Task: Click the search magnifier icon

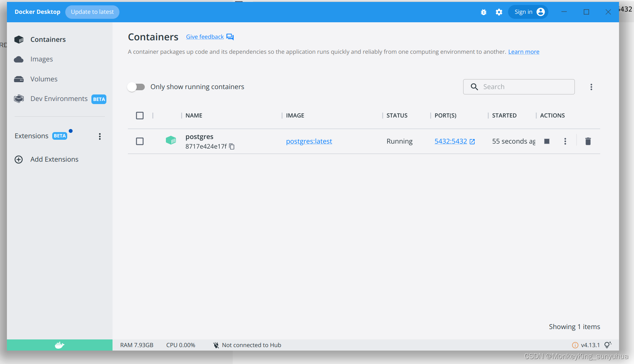Action: tap(475, 87)
